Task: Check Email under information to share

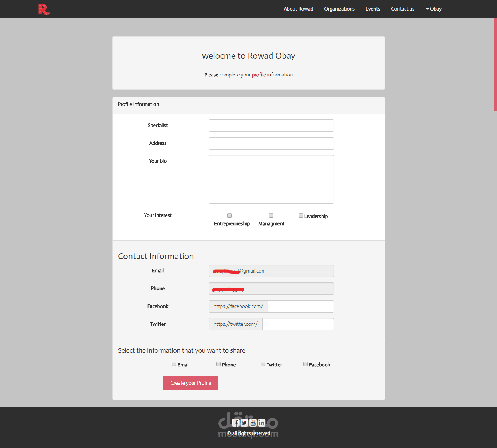Action: [174, 364]
